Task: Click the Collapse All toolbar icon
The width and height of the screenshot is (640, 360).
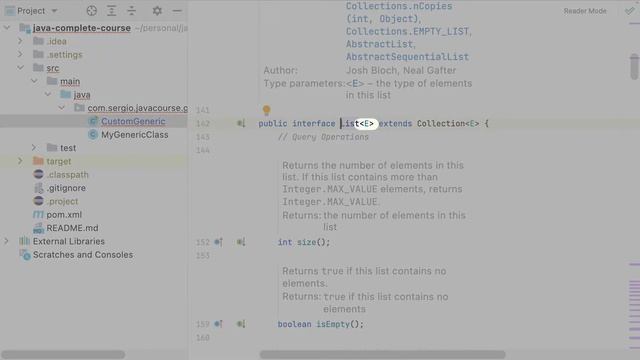Action: 131,11
